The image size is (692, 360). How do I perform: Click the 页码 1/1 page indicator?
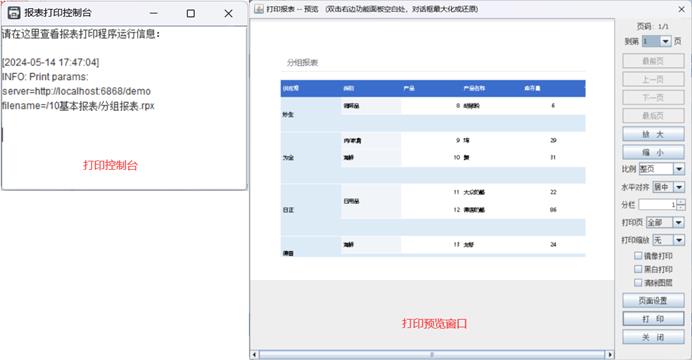tap(653, 26)
